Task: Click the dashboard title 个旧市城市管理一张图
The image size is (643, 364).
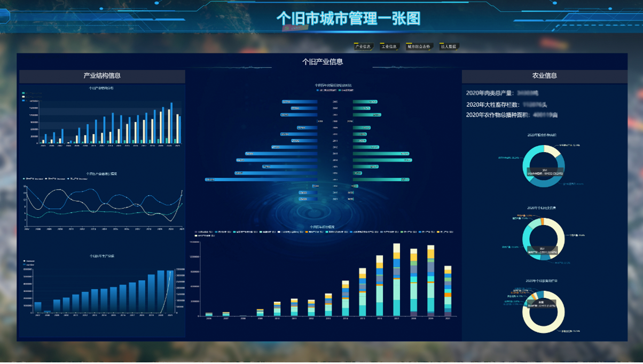Action: pos(348,19)
